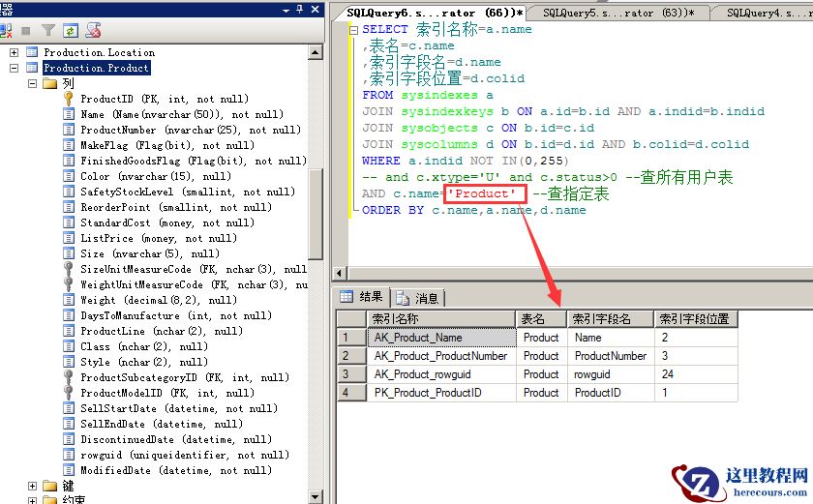Click the Object Explorer scrollbar down arrow
Viewport: 813px width, 504px height.
click(x=316, y=495)
